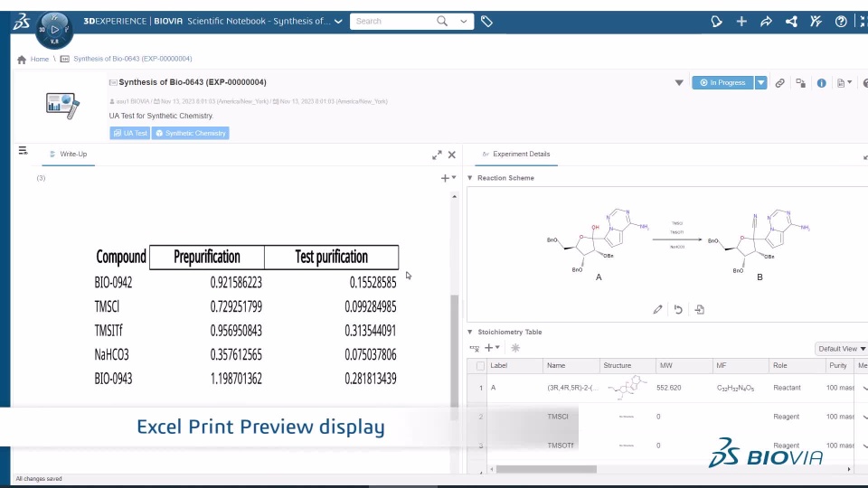The image size is (868, 488).
Task: Click the relations icon next to link icon
Action: pyautogui.click(x=800, y=83)
